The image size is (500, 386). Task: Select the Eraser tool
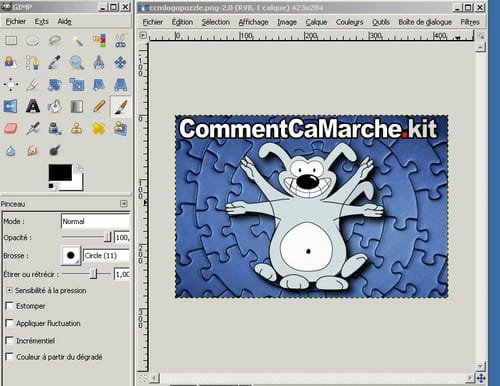click(11, 128)
